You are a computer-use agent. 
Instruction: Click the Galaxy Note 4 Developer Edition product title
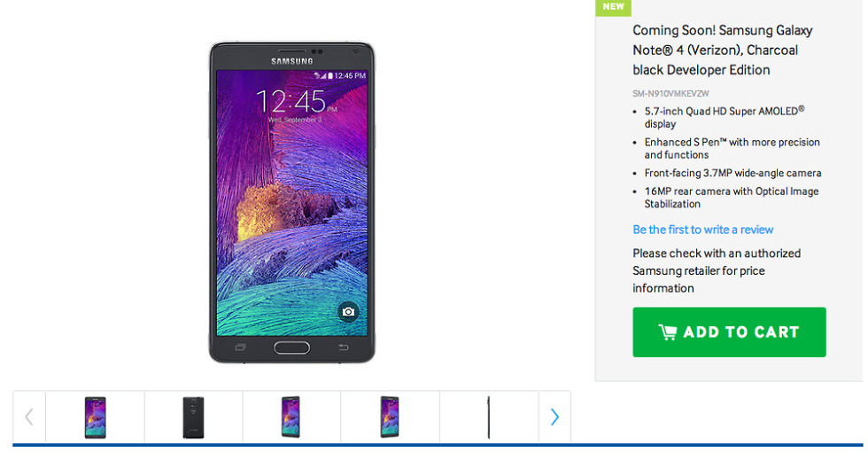(723, 50)
